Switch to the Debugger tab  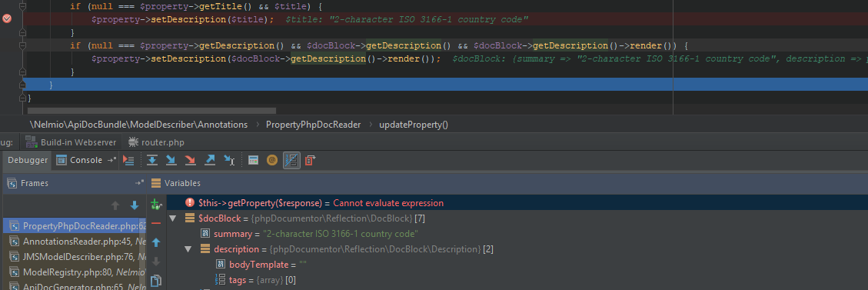point(28,160)
